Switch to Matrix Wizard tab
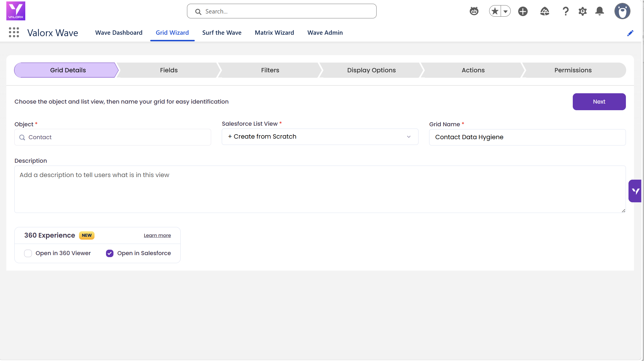Screen dimensions: 644x361 274,33
